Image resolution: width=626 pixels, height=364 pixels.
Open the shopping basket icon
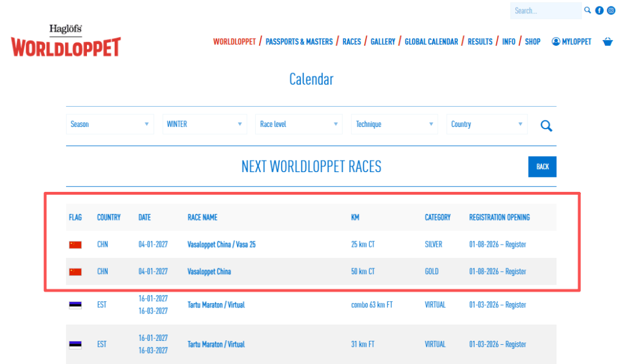pyautogui.click(x=607, y=42)
